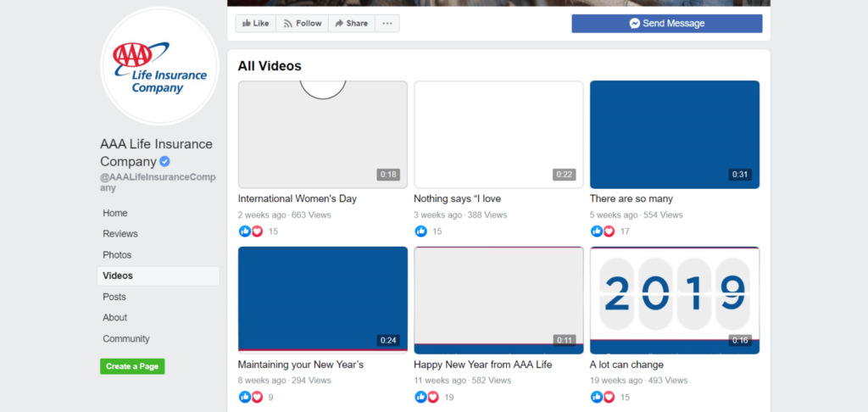
Task: Follow the AAA Life Insurance page
Action: (x=303, y=24)
